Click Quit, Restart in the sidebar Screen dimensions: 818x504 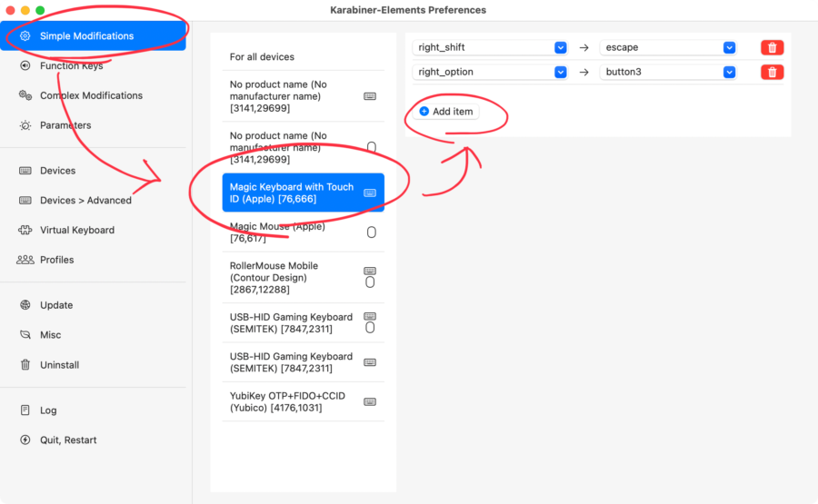(x=68, y=440)
